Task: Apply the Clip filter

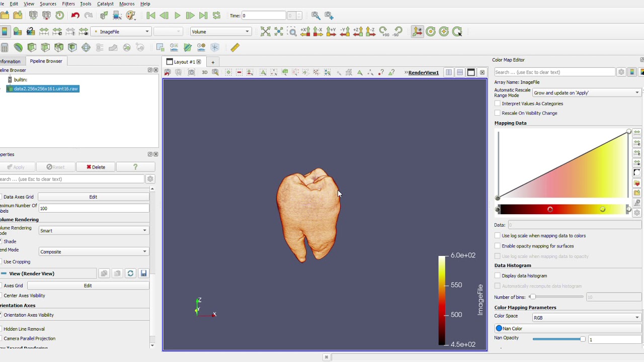Action: pos(32,47)
